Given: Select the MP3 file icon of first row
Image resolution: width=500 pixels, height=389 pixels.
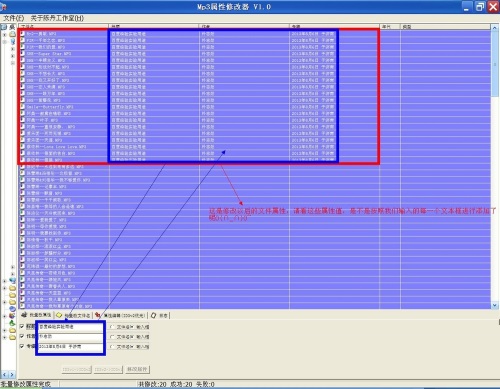Looking at the screenshot, I should (23, 33).
